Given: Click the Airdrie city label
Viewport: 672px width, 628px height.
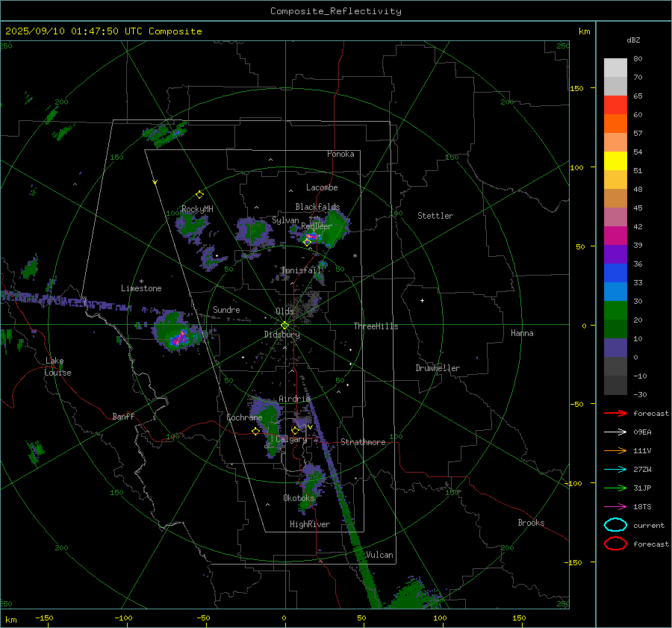Looking at the screenshot, I should click(x=294, y=399).
